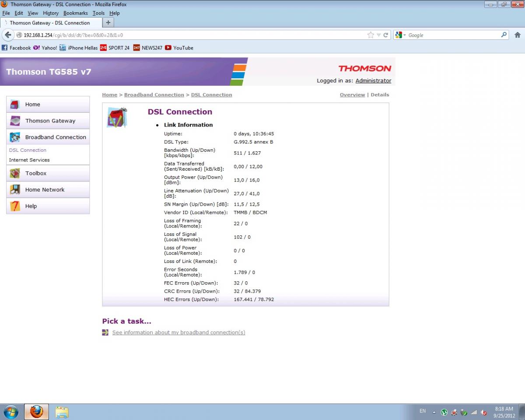Show hidden tray icons arrow
The image size is (525, 420).
(434, 412)
